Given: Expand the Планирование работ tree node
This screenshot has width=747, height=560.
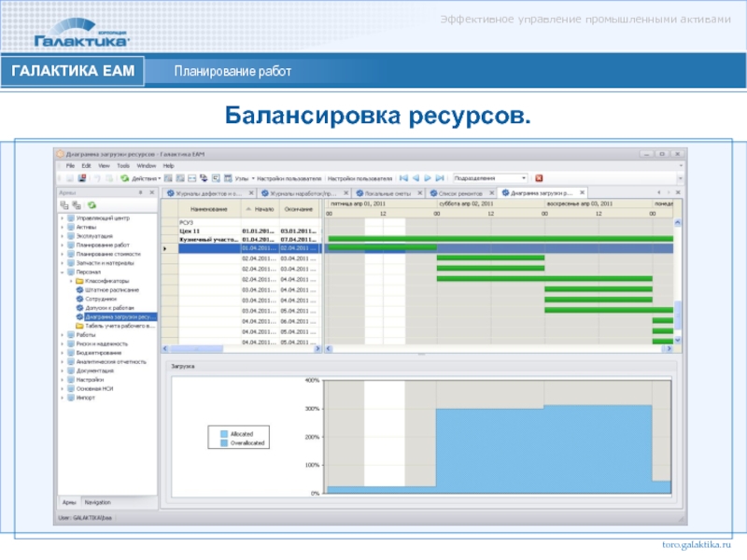Looking at the screenshot, I should (x=63, y=245).
